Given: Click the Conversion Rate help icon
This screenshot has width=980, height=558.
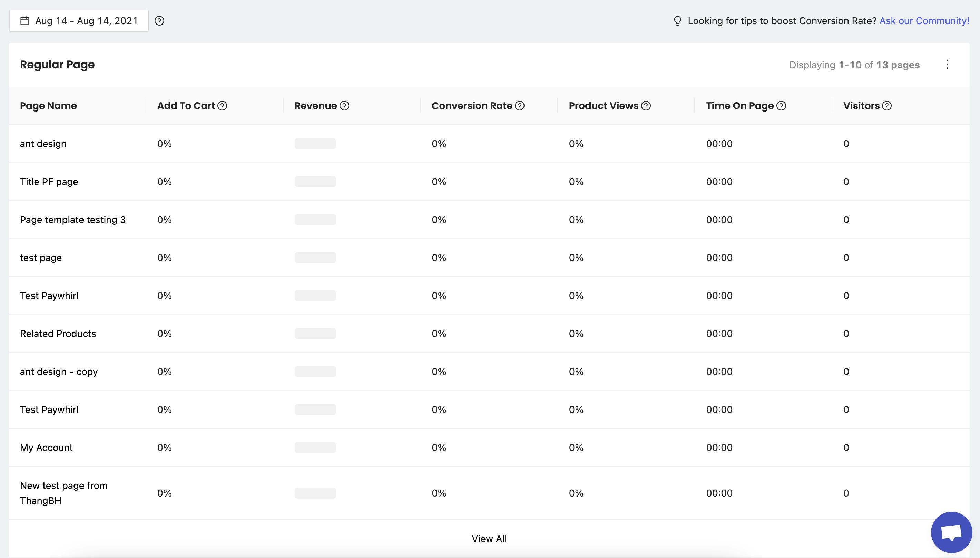Looking at the screenshot, I should click(520, 106).
